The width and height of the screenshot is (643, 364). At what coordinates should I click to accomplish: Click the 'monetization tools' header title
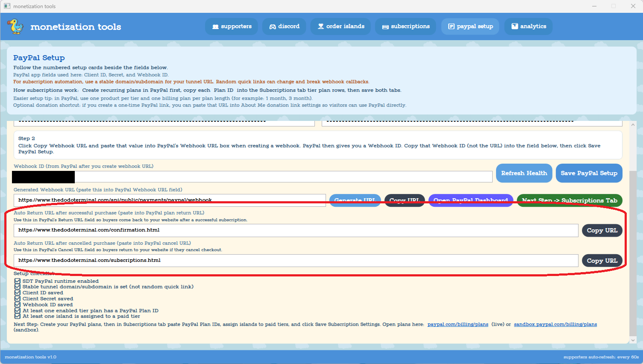(76, 26)
